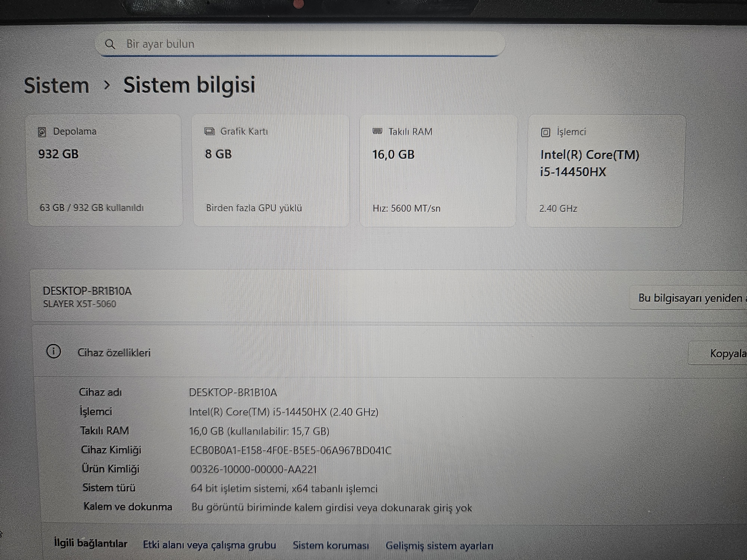Click the 'İlgili bağlantılar' label
The width and height of the screenshot is (747, 560).
coord(91,543)
